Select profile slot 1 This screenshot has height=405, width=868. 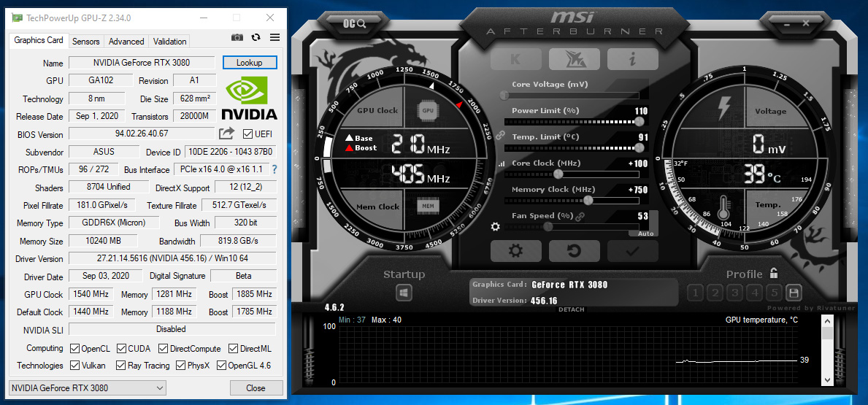click(x=695, y=293)
